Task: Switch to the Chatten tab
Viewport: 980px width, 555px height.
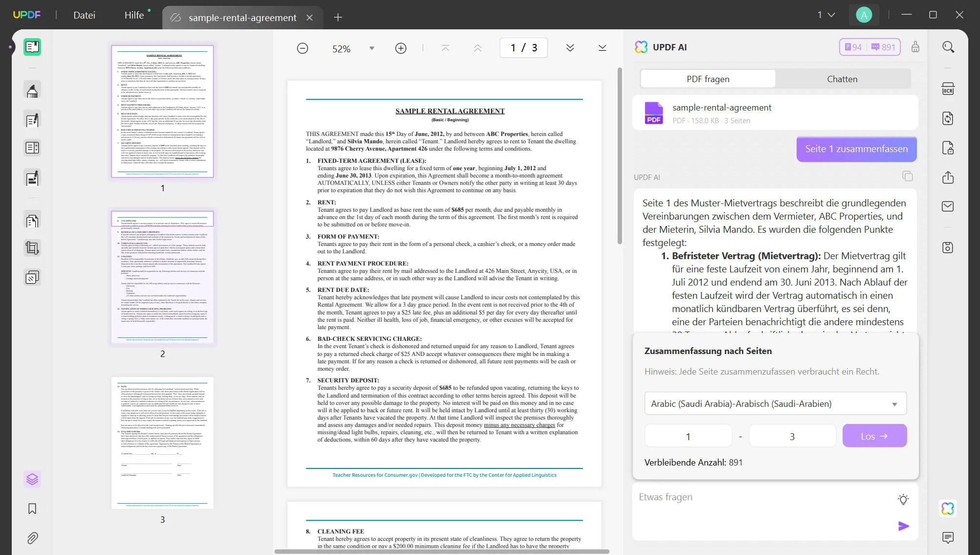Action: click(x=842, y=79)
